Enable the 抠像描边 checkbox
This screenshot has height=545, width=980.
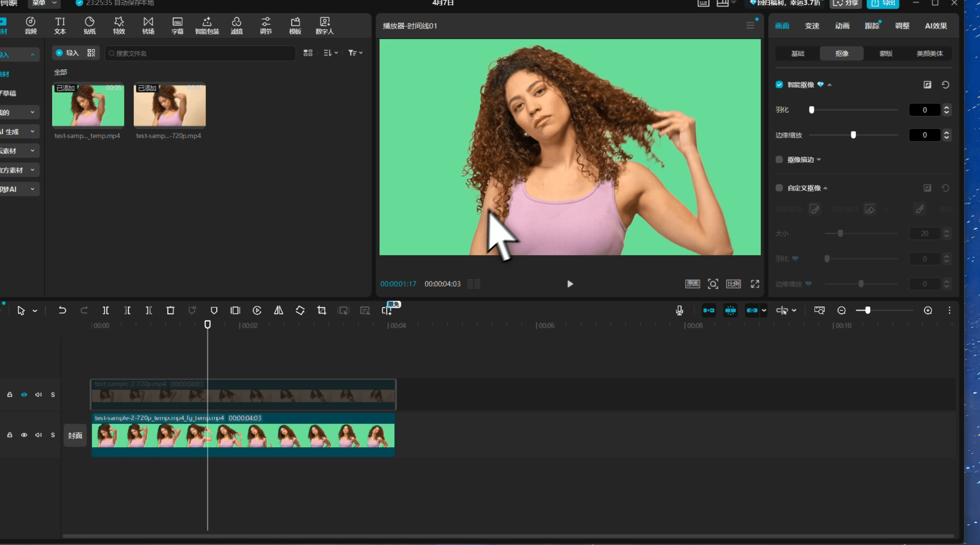779,159
